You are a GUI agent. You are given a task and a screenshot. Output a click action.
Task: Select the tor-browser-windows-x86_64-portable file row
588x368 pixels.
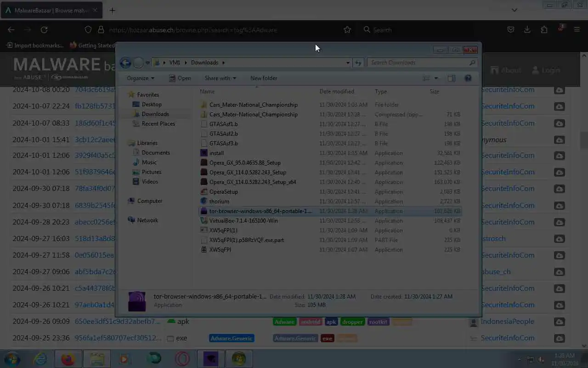pos(330,211)
